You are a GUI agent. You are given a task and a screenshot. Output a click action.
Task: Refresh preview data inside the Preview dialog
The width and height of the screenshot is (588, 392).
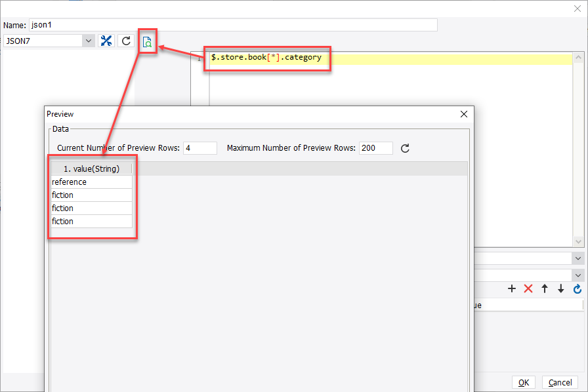coord(404,148)
